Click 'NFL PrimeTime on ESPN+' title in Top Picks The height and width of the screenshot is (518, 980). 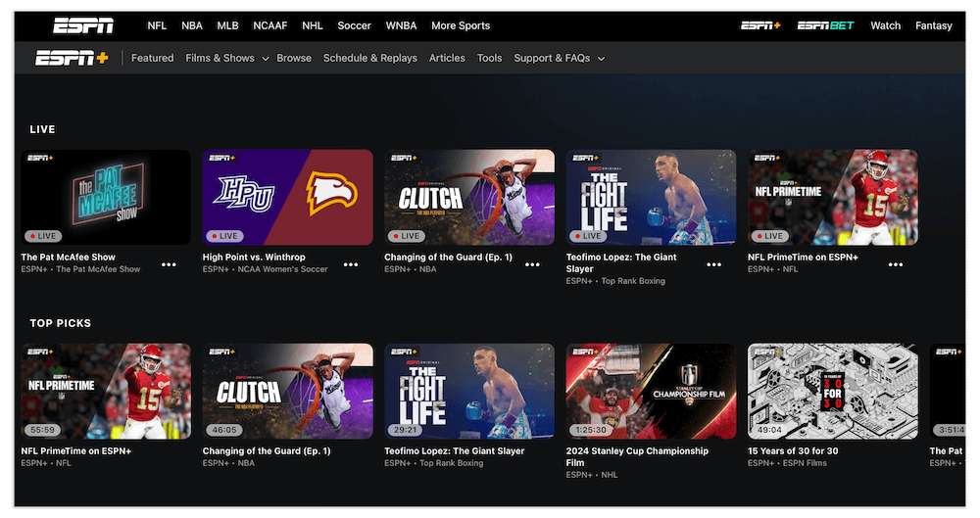(76, 450)
